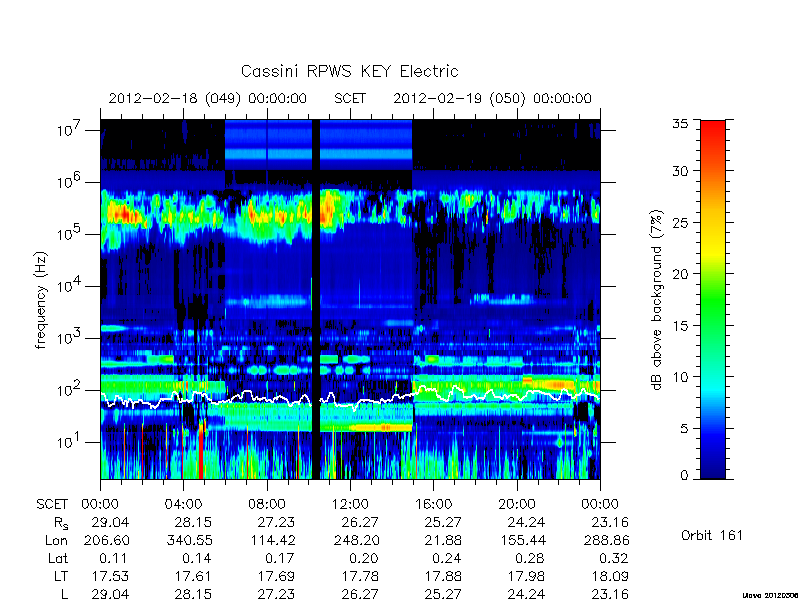Viewport: 800px width, 600px height.
Task: Click 26.27 in the Rs row
Action: tap(360, 522)
